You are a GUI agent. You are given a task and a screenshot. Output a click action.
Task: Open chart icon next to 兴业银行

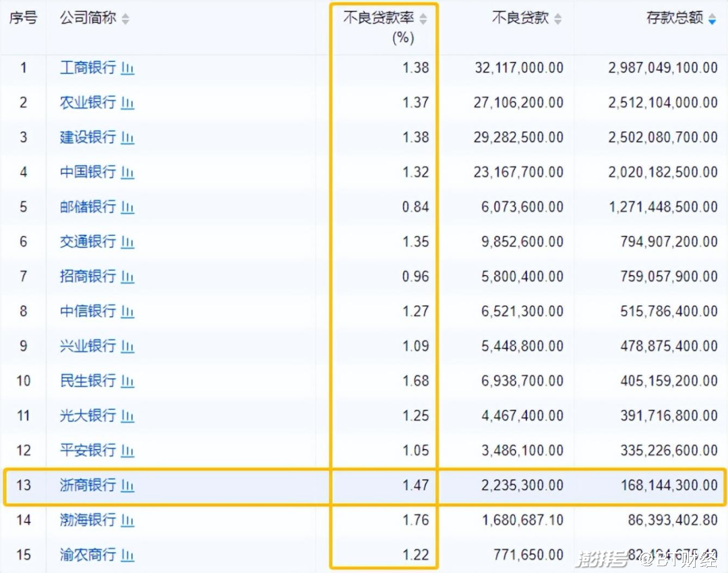point(127,346)
